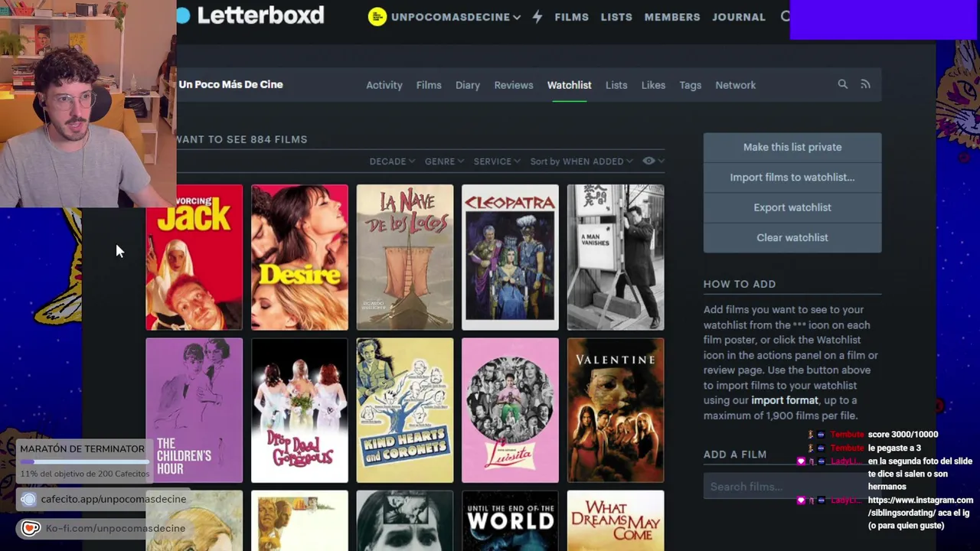Open JOURNAL in the top navigation
Viewport: 980px width, 551px height.
(x=739, y=17)
